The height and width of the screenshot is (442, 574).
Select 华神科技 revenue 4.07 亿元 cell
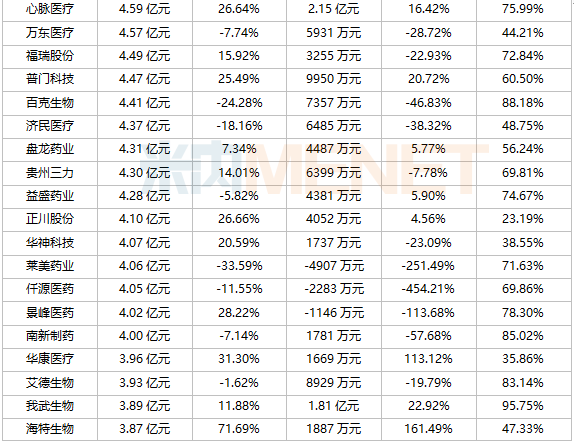click(145, 242)
